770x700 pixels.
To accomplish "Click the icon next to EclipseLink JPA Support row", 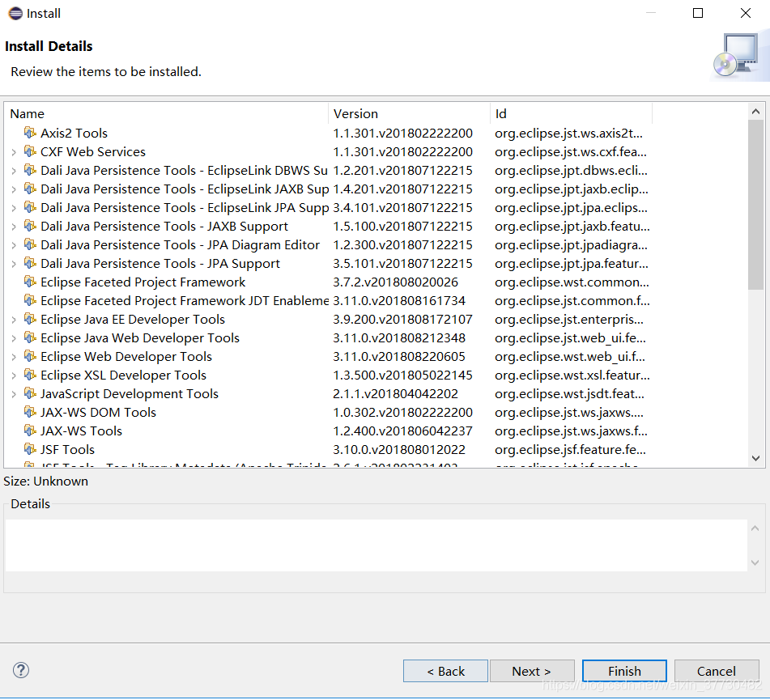I will pyautogui.click(x=30, y=207).
